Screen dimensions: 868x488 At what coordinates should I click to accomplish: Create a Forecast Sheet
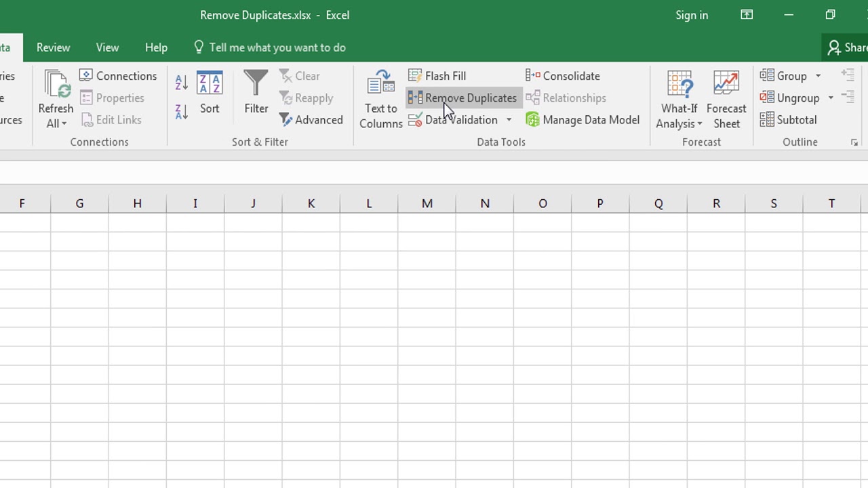tap(726, 100)
